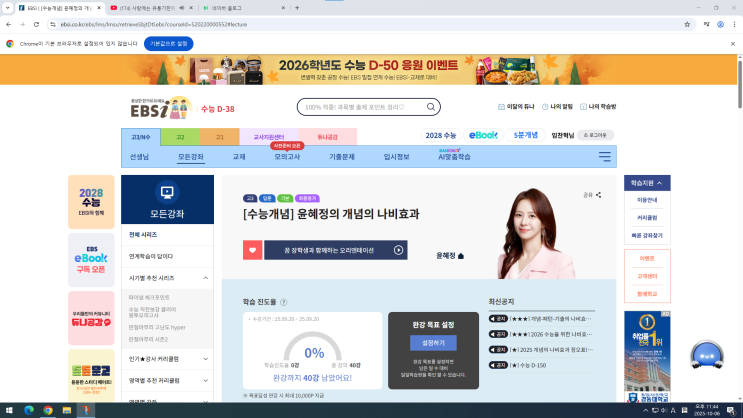
Task: Collapse the 학습지원 panel
Action: tap(647, 183)
